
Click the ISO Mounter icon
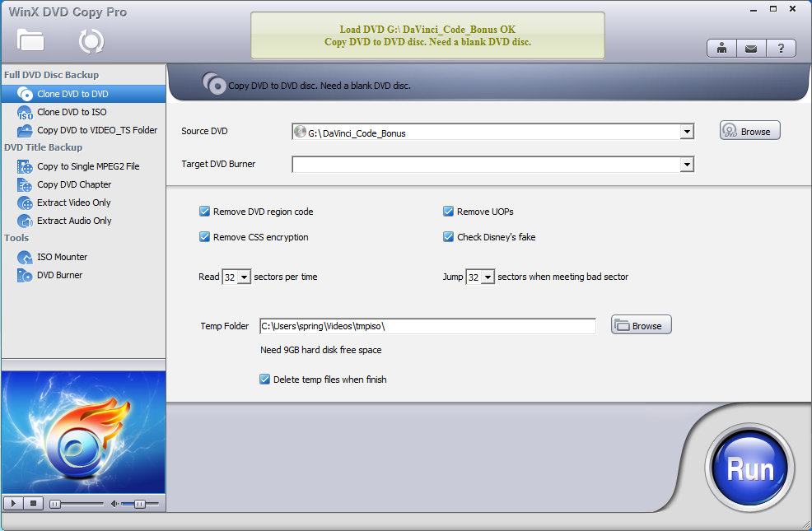point(25,257)
